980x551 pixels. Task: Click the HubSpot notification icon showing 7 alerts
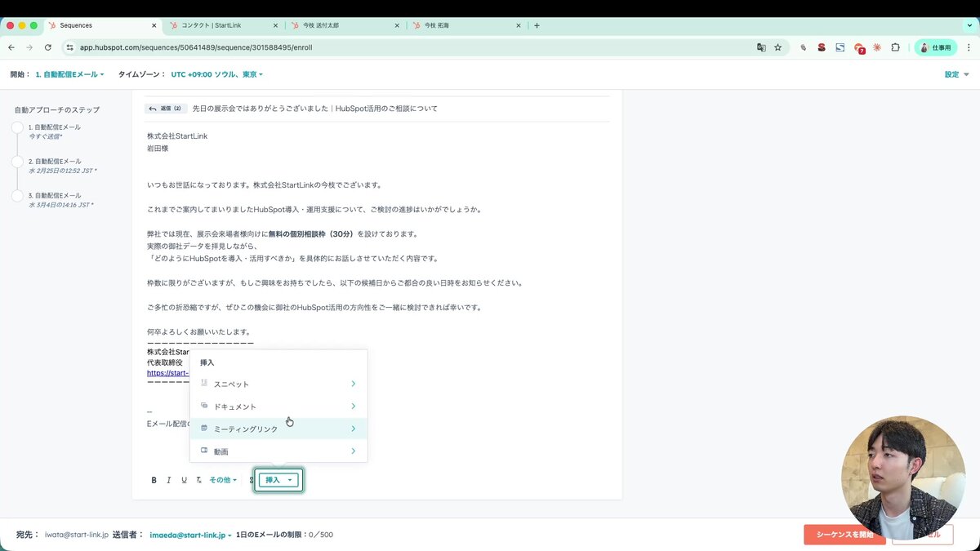point(857,48)
